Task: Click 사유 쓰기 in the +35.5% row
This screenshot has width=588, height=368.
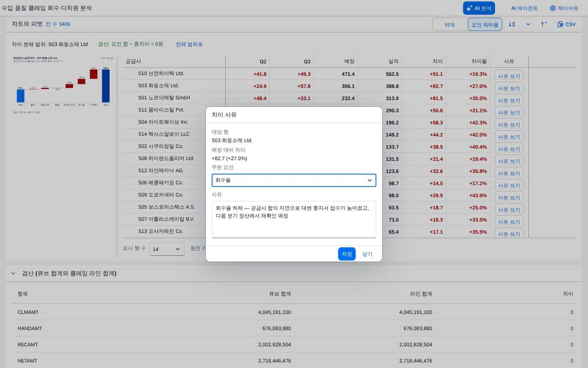Action: (x=509, y=234)
